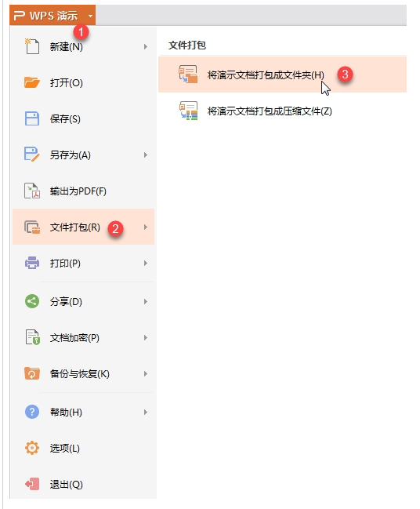Expand the 新建(N) submenu arrow
The height and width of the screenshot is (509, 420).
pos(146,47)
